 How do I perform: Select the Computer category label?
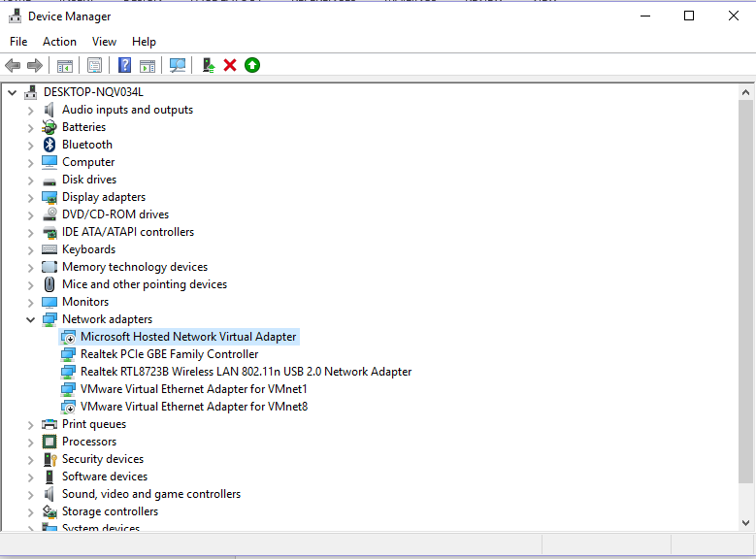coord(88,162)
